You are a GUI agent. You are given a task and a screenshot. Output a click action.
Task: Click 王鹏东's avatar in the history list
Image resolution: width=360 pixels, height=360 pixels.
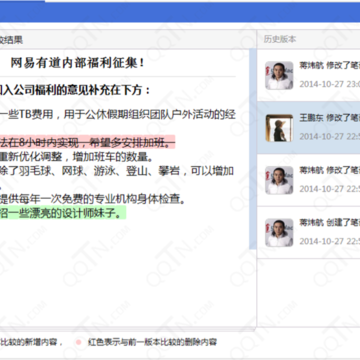click(279, 128)
